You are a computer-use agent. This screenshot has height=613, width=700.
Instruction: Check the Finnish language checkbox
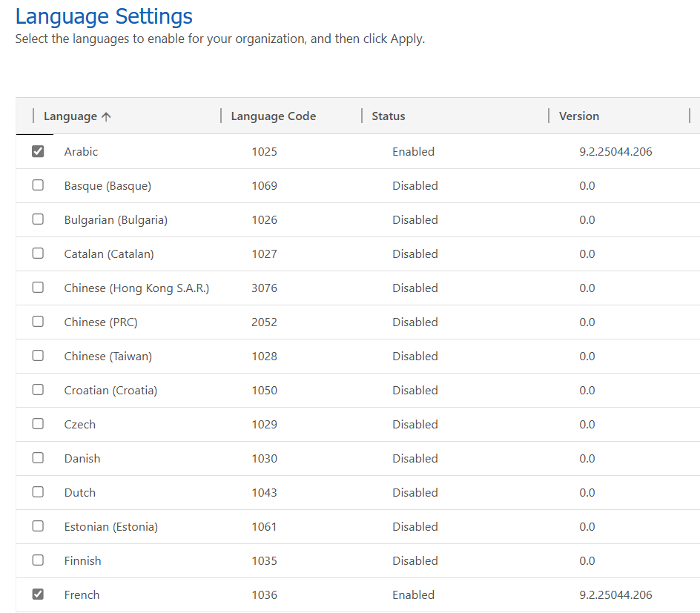(x=38, y=560)
